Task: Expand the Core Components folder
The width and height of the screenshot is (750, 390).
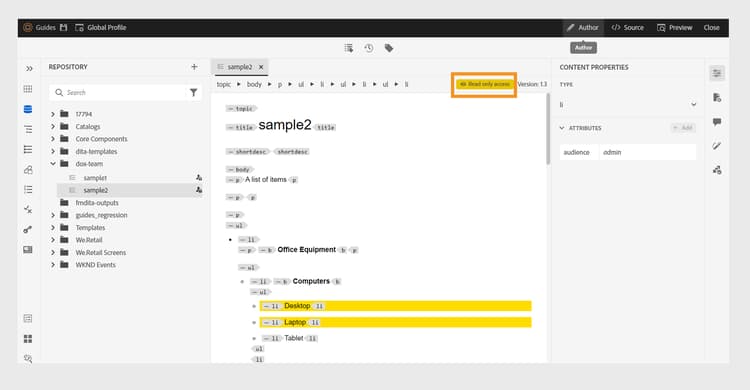Action: click(53, 139)
